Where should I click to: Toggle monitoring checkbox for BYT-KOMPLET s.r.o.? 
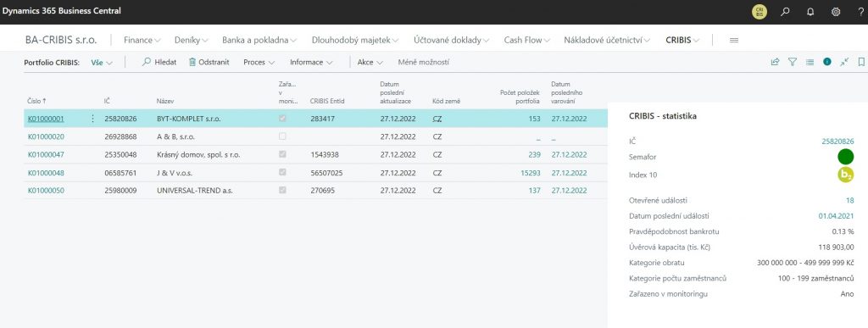click(283, 119)
